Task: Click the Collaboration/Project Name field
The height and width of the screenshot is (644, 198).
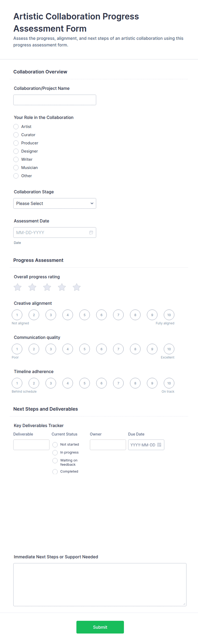Action: [55, 100]
